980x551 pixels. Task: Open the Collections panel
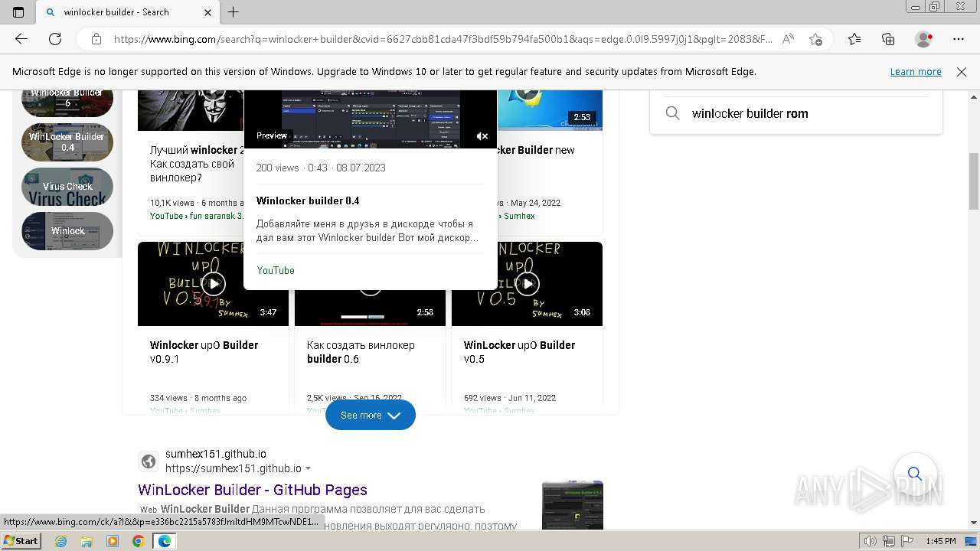888,39
